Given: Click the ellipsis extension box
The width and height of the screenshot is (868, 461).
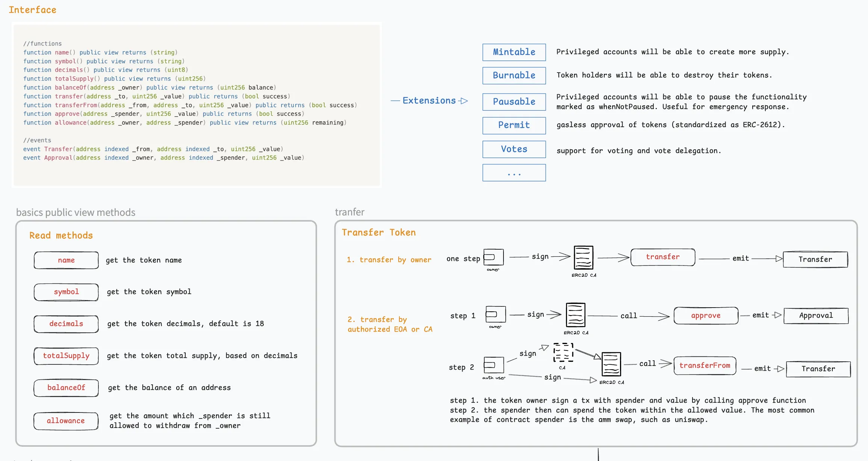Looking at the screenshot, I should point(514,173).
